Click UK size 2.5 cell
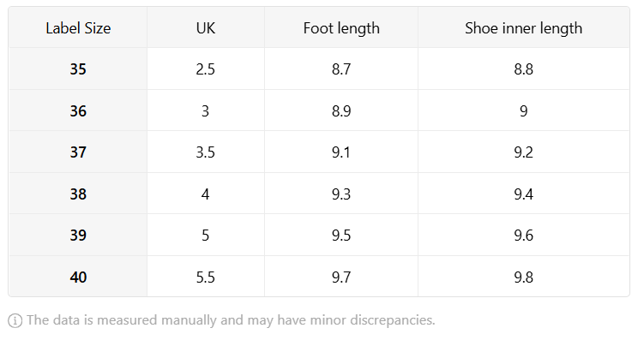The image size is (644, 340). (206, 69)
